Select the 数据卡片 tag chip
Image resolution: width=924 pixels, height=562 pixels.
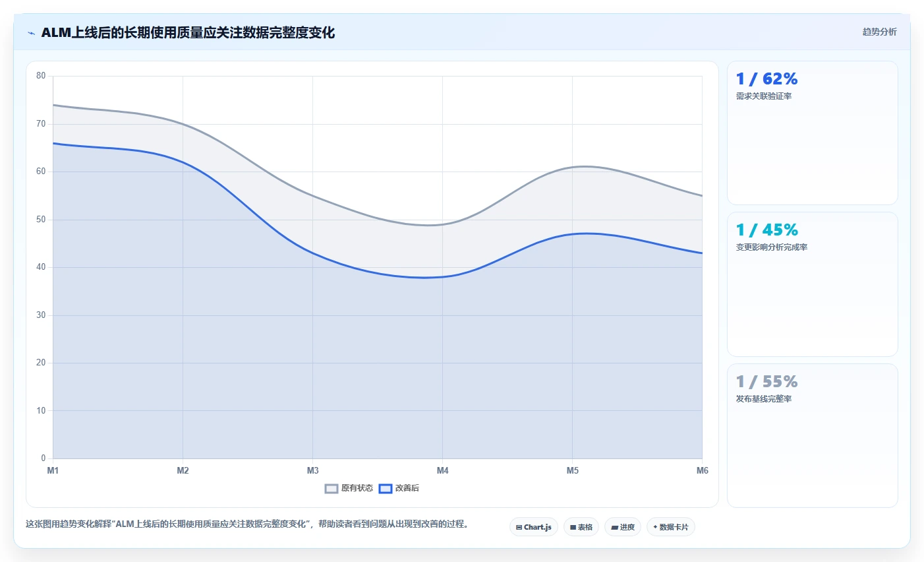671,527
